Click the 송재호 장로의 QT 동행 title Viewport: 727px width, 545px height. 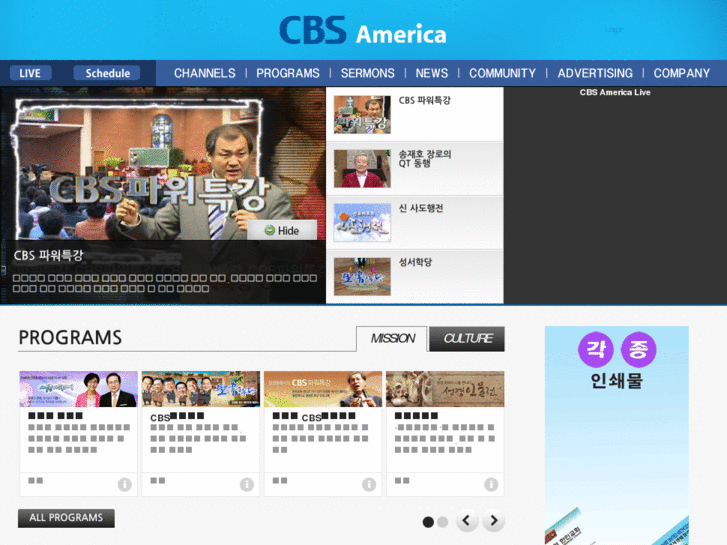(425, 159)
